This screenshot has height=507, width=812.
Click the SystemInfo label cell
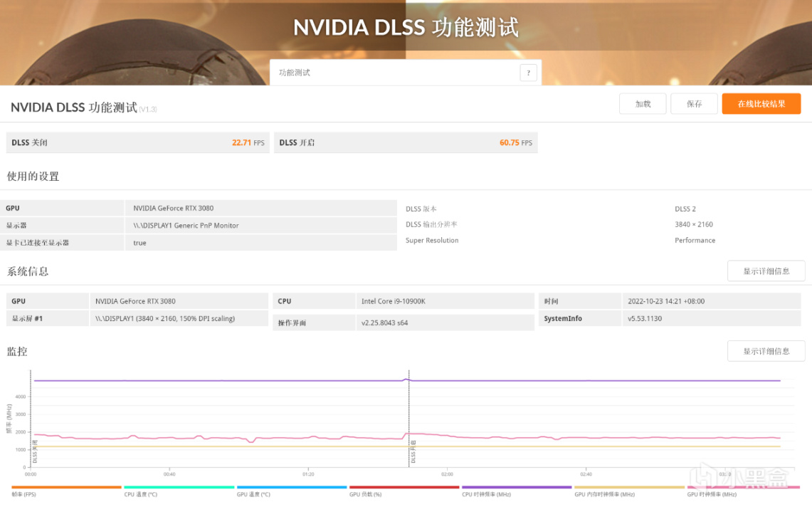coord(580,318)
